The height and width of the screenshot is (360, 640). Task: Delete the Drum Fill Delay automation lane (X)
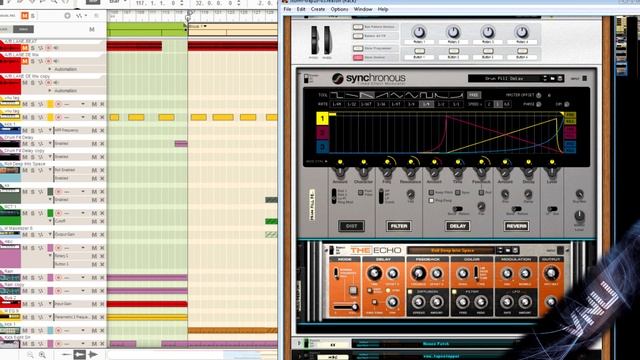[x=102, y=144]
